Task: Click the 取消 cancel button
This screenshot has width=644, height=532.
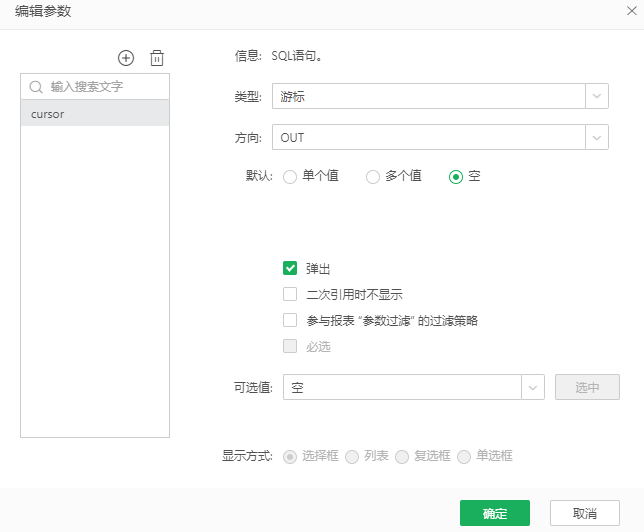Action: pos(584,513)
